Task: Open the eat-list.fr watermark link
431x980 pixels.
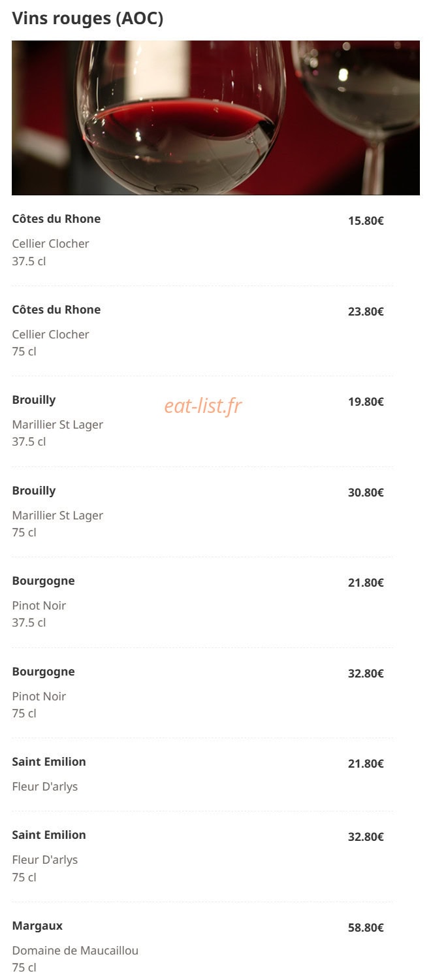Action: [x=203, y=406]
